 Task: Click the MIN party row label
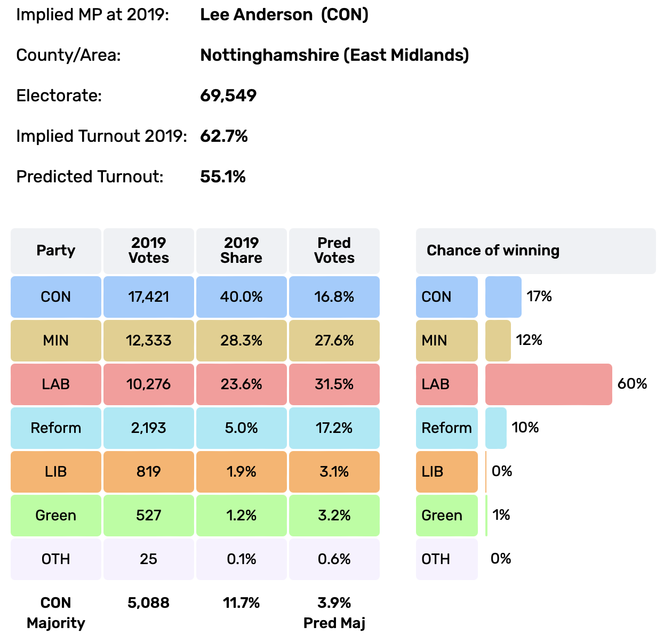(56, 341)
